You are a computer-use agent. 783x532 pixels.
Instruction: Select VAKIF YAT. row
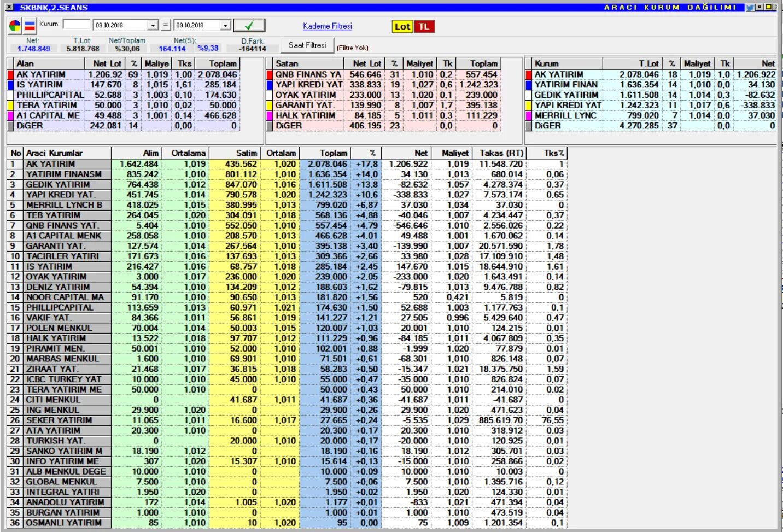click(x=287, y=318)
